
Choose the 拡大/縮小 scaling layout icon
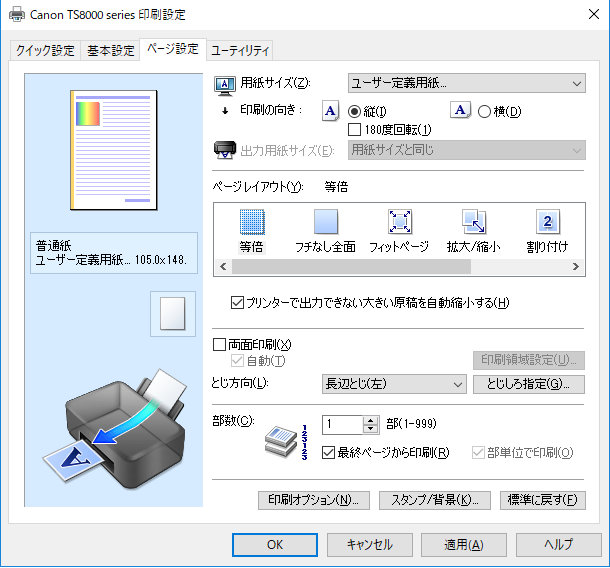[x=473, y=222]
